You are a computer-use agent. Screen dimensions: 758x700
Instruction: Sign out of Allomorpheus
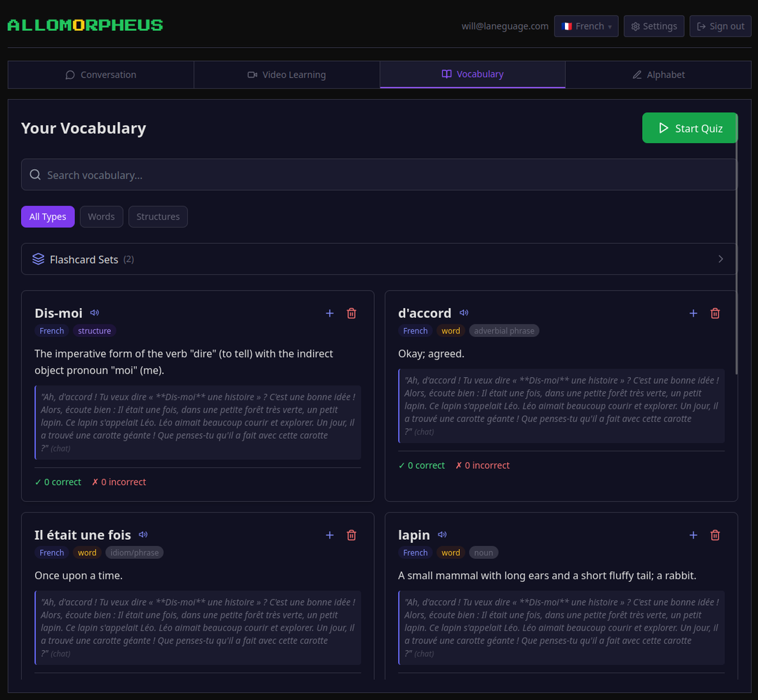(x=720, y=26)
